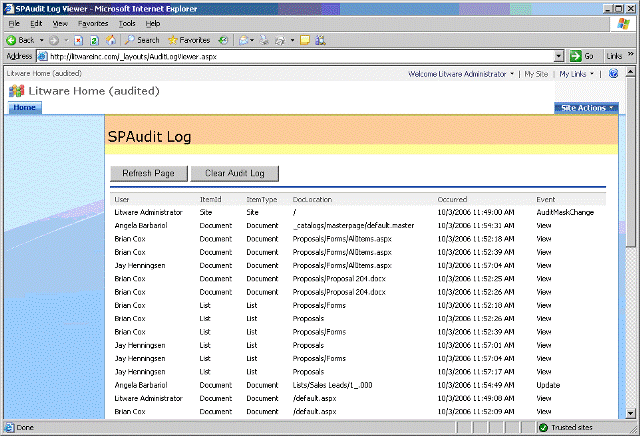This screenshot has width=640, height=436.
Task: Expand the Address bar dropdown arrow
Action: click(559, 56)
